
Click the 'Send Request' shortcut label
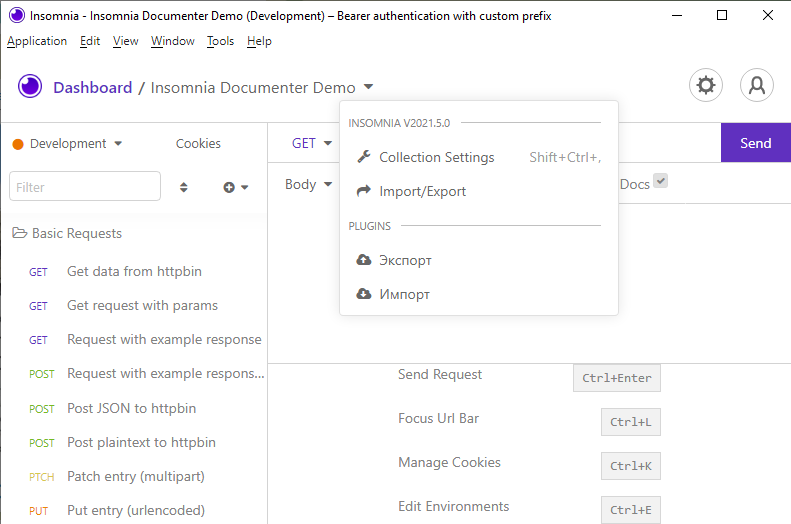(x=439, y=374)
